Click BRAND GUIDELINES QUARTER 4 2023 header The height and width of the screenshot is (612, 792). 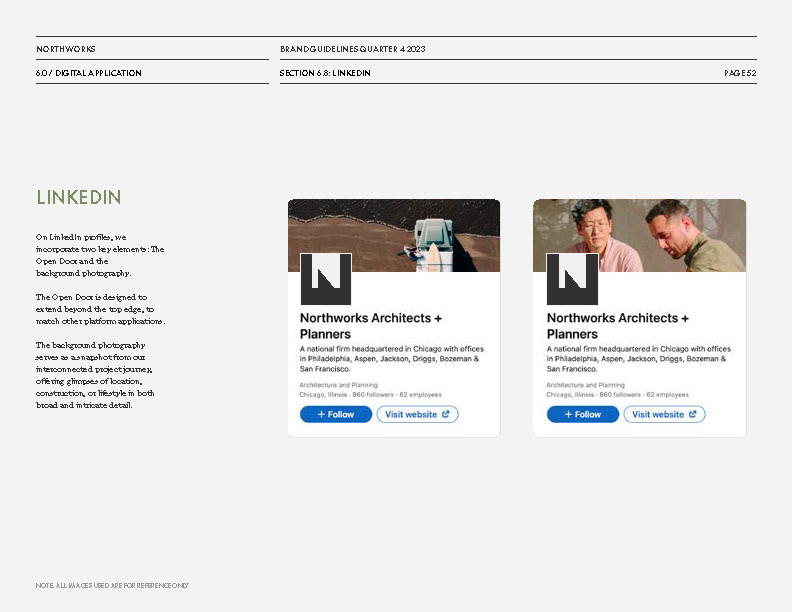353,49
